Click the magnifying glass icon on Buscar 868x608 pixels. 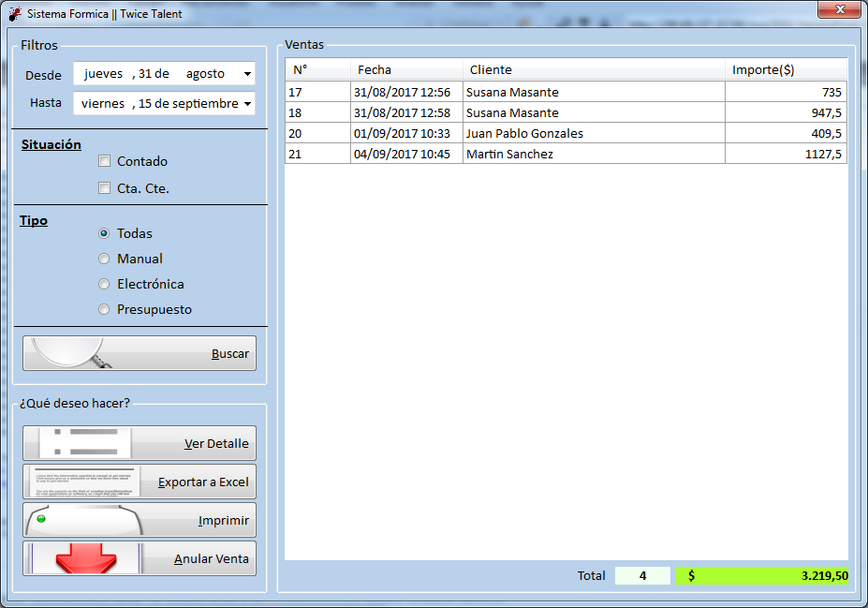point(71,353)
